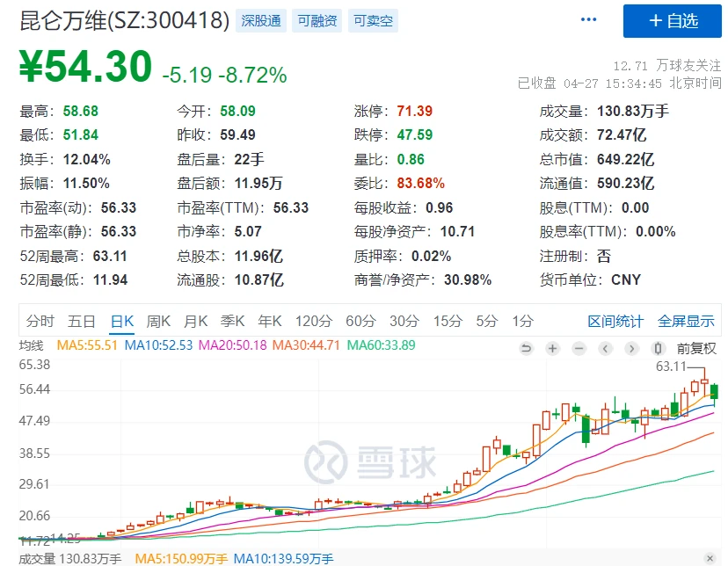Close the volume sub-chart panel
The width and height of the screenshot is (728, 566).
(710, 559)
